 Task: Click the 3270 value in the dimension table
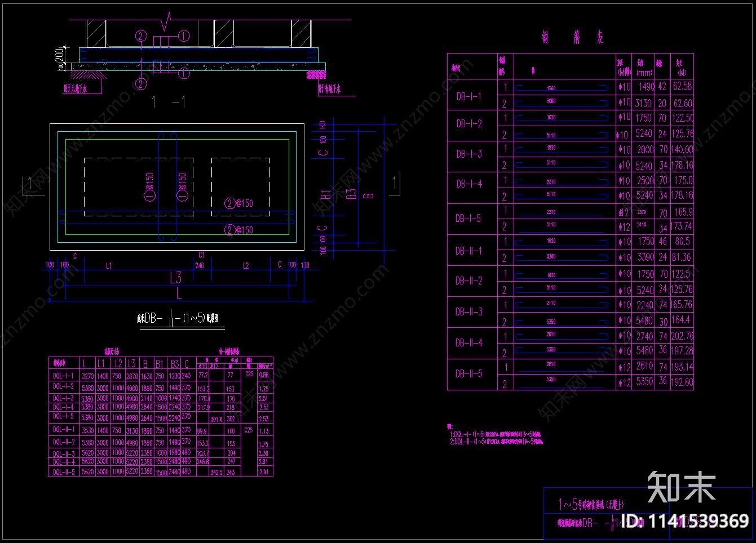tap(88, 376)
